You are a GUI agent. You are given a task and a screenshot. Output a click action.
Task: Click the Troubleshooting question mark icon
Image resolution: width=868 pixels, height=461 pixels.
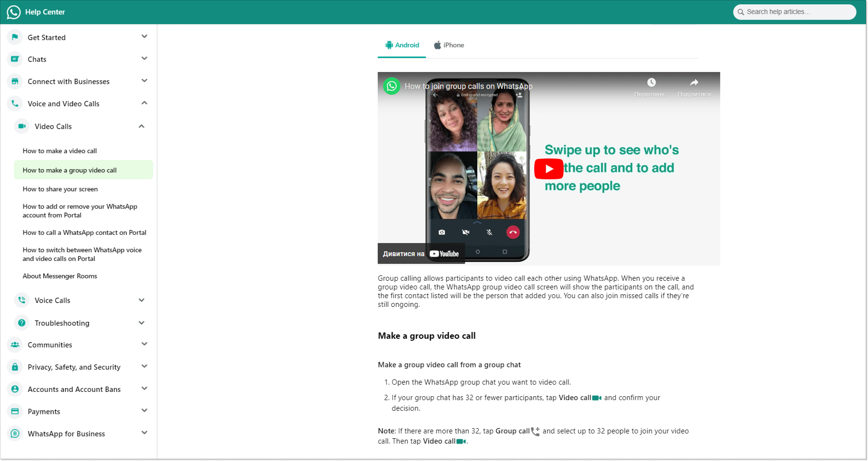pyautogui.click(x=22, y=323)
